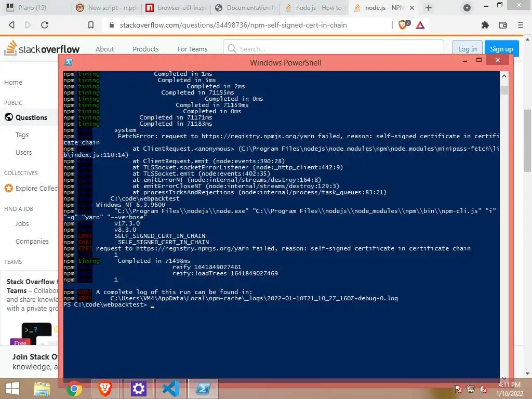Go to Home in left sidebar

13,82
